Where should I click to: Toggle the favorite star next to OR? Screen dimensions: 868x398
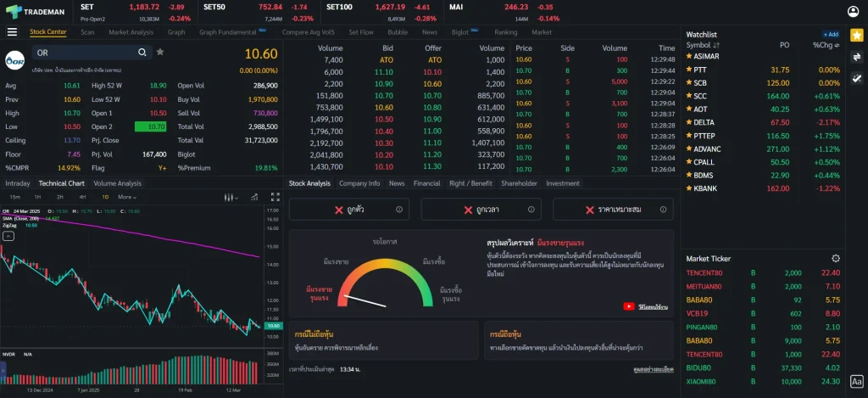[x=160, y=53]
